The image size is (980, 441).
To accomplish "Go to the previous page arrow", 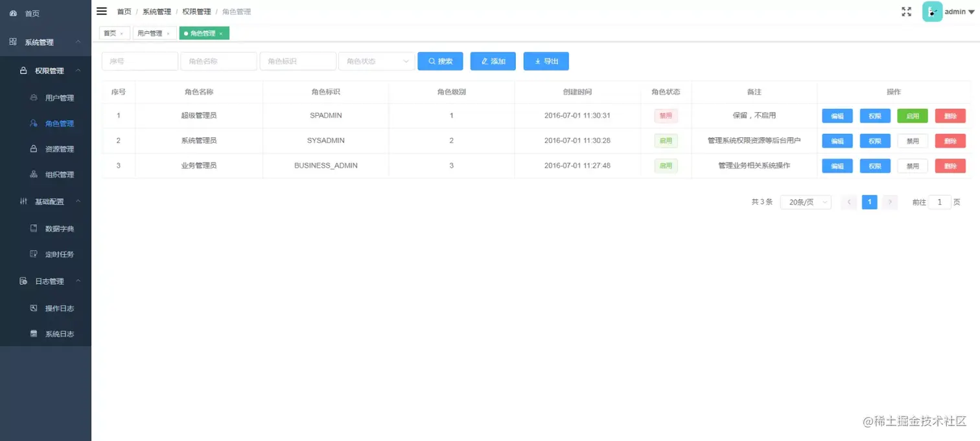I will click(849, 202).
